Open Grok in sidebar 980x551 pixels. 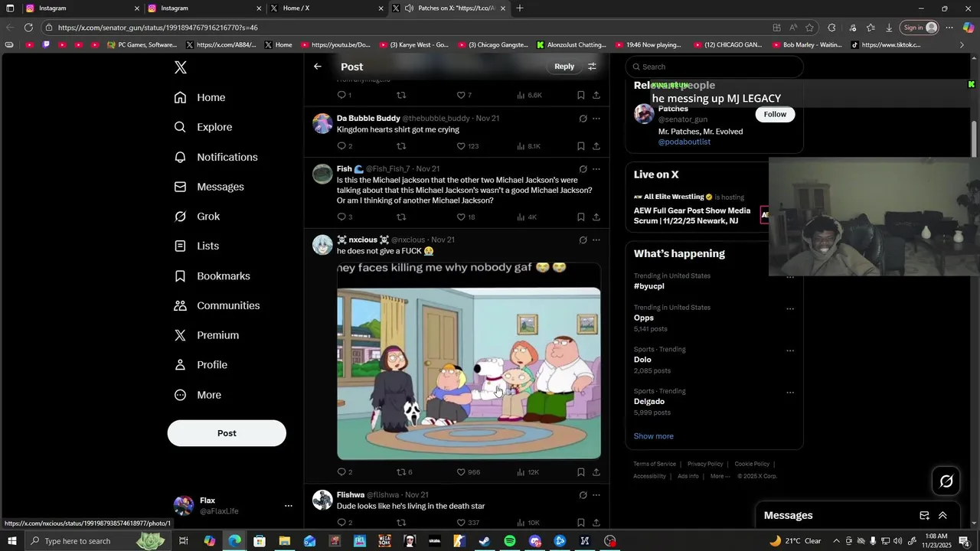click(x=197, y=217)
